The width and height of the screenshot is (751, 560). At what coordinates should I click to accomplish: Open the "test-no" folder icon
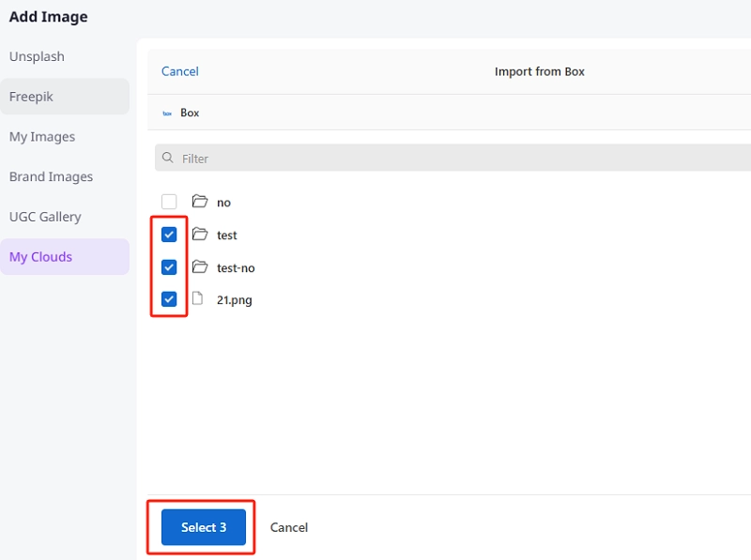[200, 267]
